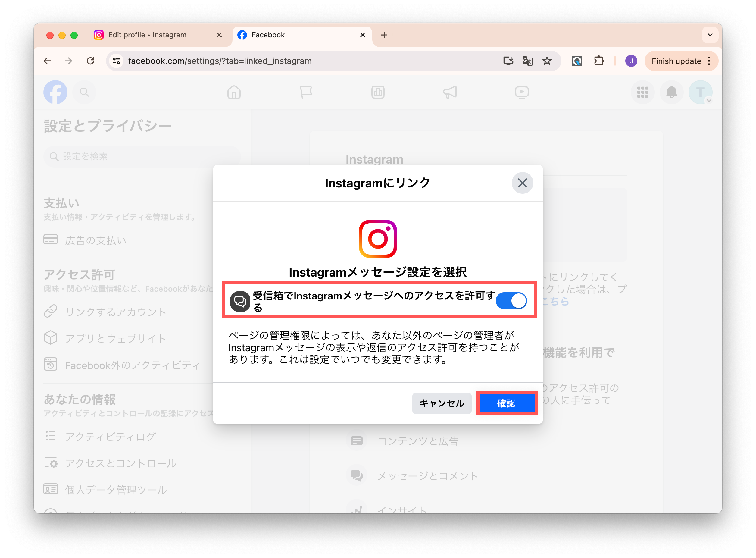Open リンクするアカウント settings

pos(128,312)
